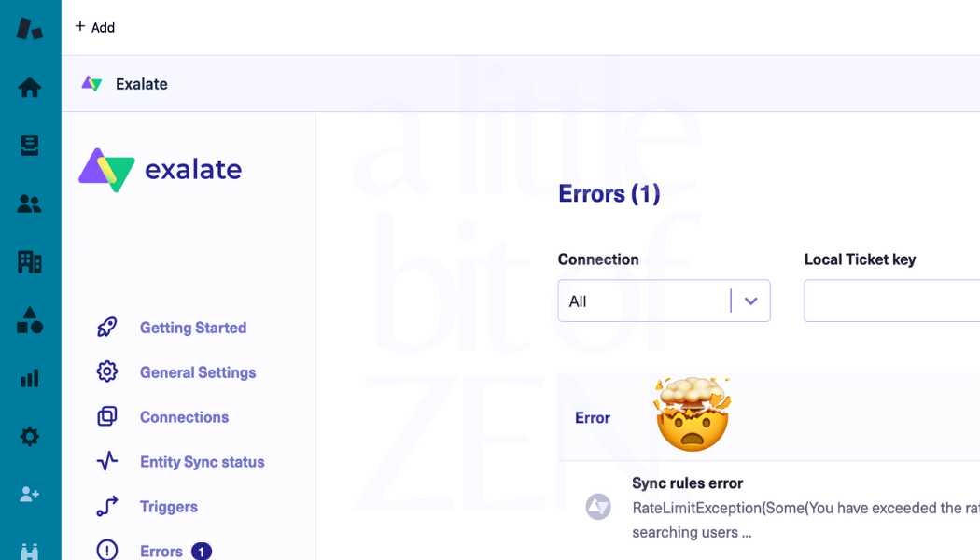Select the Home icon in the Zendesk sidebar
The image size is (980, 560).
point(29,87)
